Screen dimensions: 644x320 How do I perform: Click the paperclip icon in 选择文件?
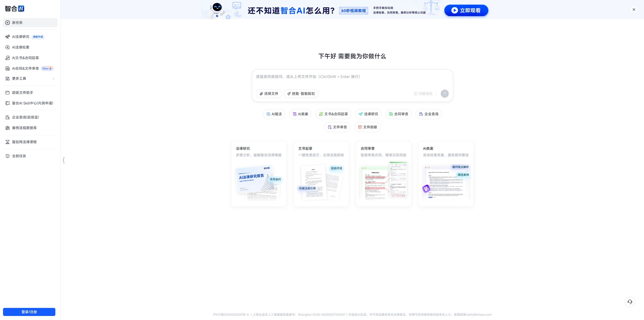tap(261, 94)
